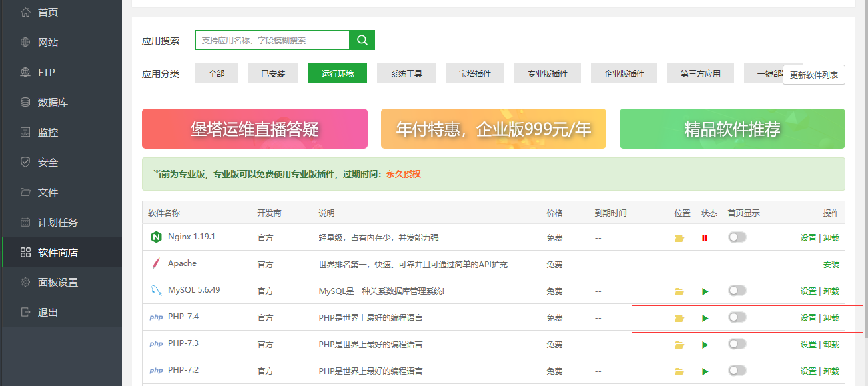Screen dimensions: 868x386
Task: Click 设置 for PHP-7.3
Action: pyautogui.click(x=809, y=345)
